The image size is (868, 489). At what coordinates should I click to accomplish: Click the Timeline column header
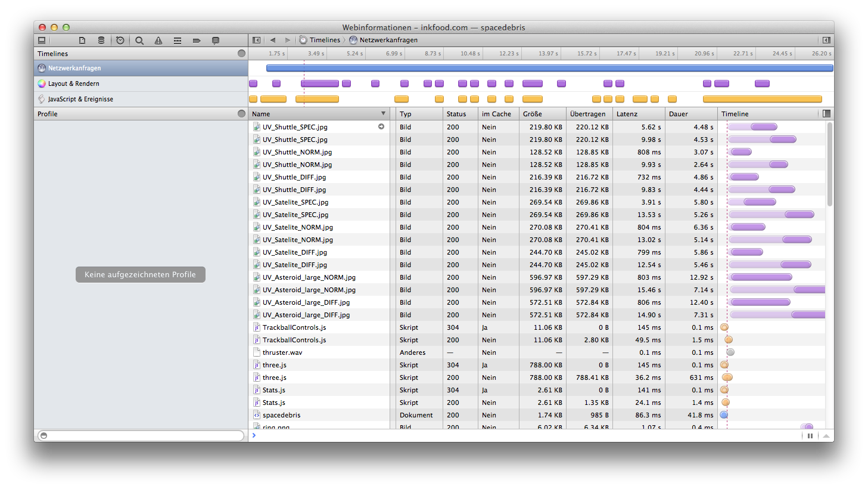[x=769, y=114]
